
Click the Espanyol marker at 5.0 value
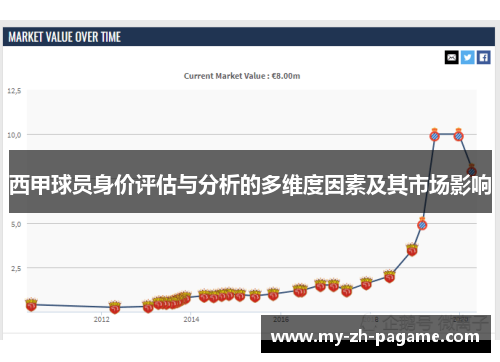[422, 224]
